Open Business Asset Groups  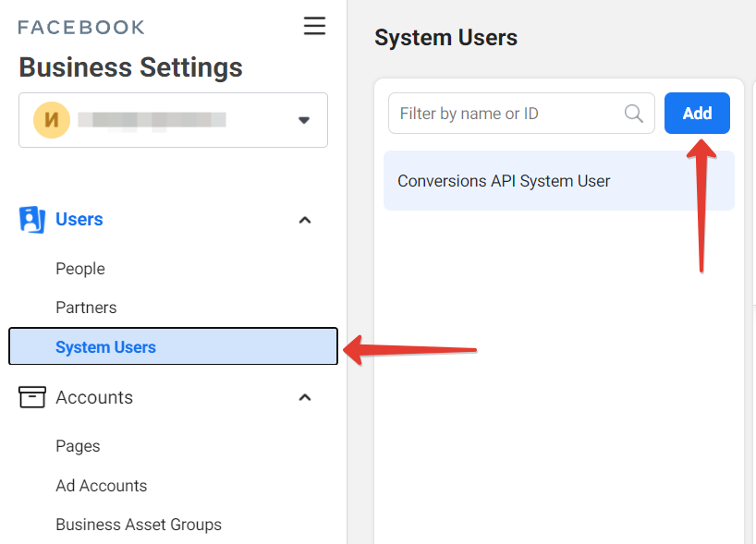tap(139, 525)
